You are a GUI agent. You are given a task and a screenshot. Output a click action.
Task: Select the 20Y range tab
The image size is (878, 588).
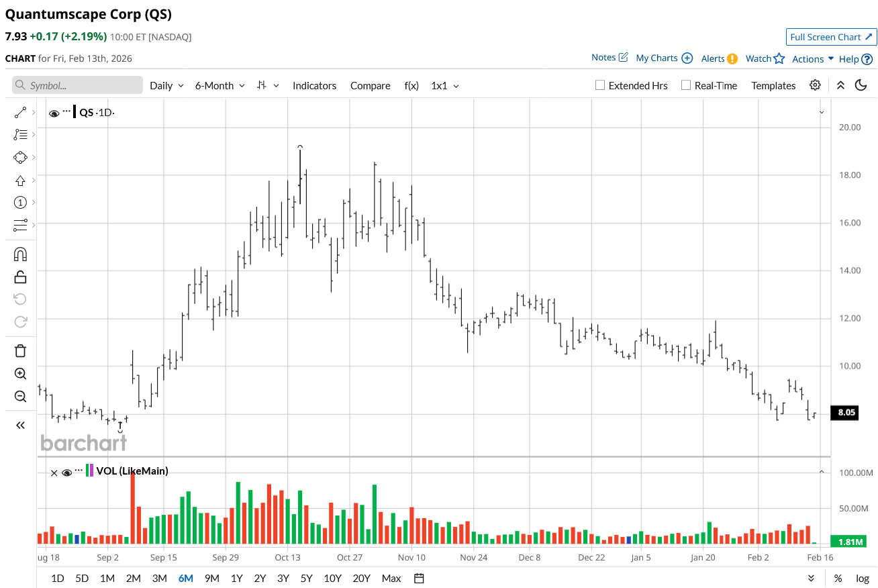pyautogui.click(x=361, y=578)
